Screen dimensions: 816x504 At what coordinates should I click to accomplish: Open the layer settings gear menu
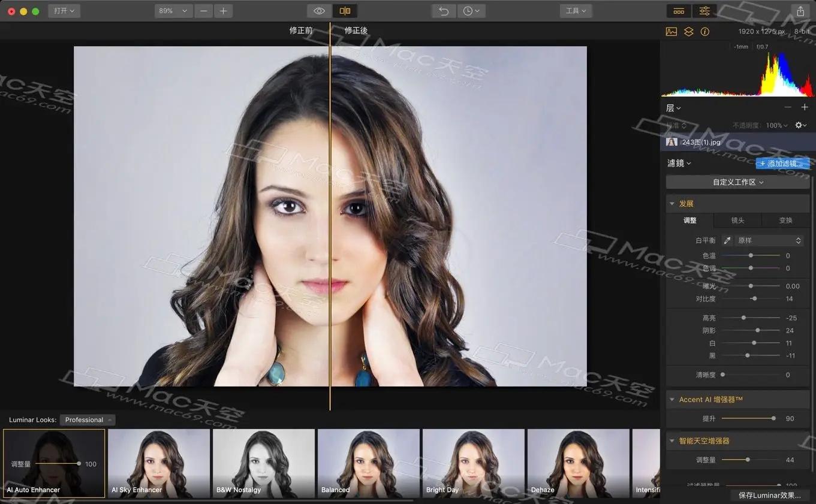pyautogui.click(x=801, y=125)
